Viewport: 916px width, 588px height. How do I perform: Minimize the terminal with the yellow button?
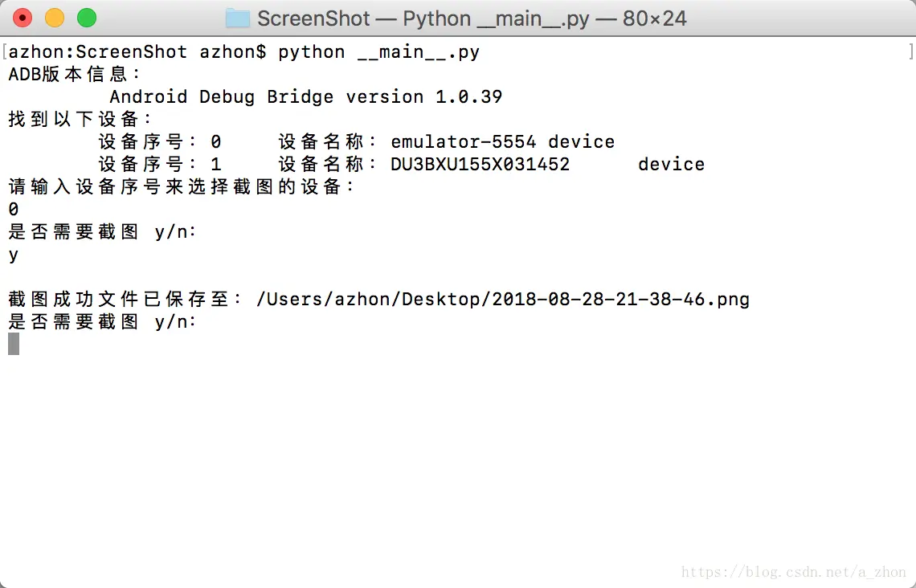(55, 18)
